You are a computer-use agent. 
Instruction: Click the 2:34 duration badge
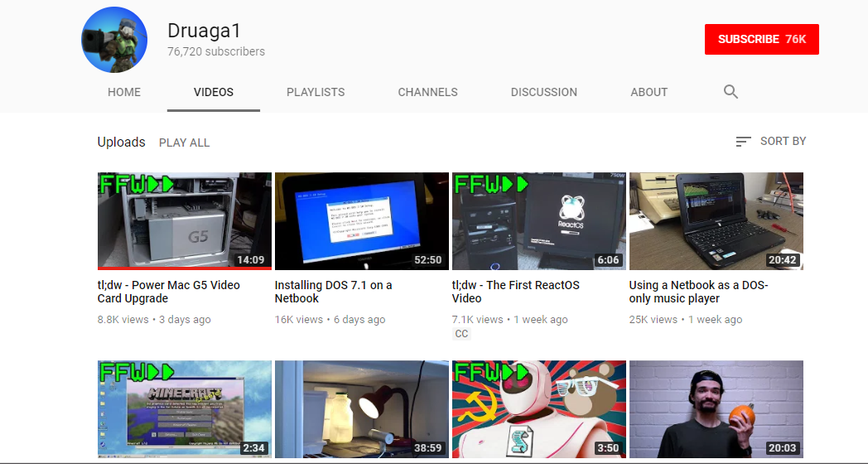253,448
